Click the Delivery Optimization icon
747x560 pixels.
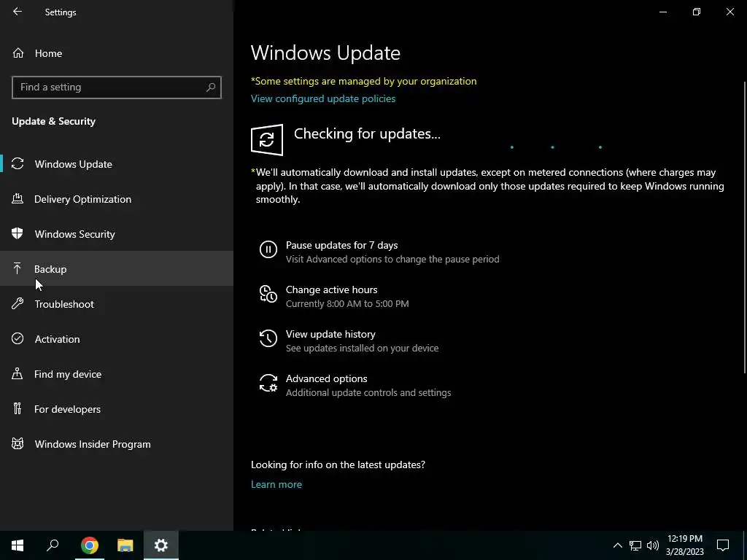coord(18,199)
